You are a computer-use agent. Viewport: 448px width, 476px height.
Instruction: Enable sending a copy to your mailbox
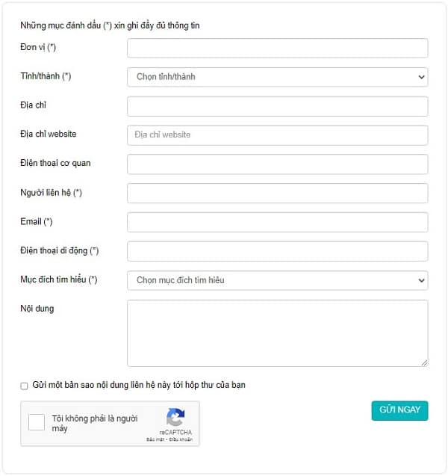(x=24, y=386)
